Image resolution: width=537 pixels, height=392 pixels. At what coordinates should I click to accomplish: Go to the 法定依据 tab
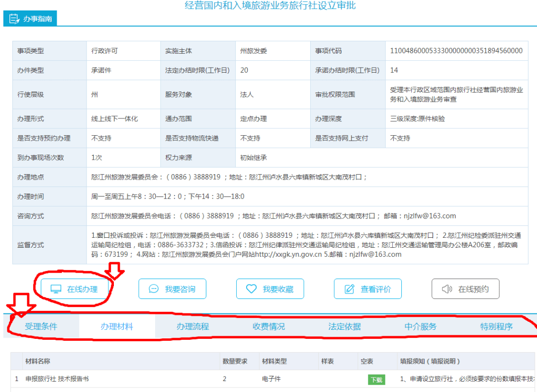(345, 326)
